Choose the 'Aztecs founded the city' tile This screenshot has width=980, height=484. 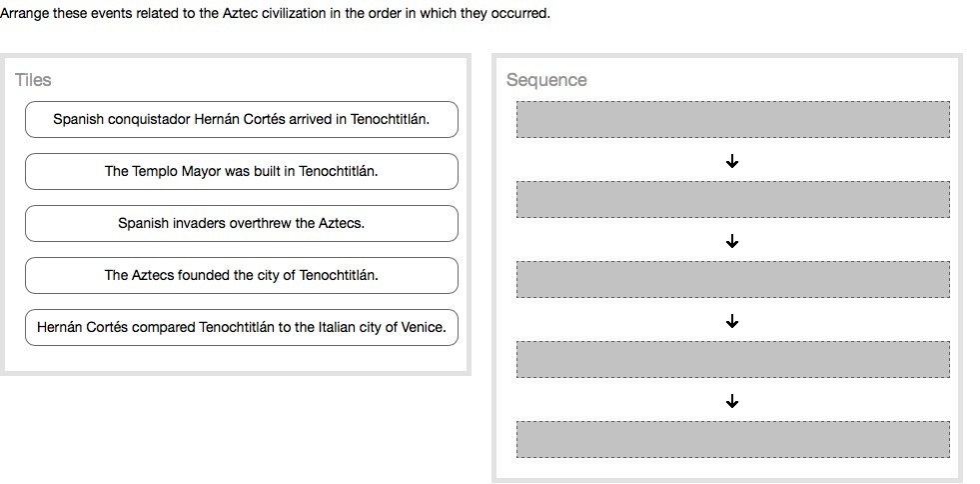(241, 275)
